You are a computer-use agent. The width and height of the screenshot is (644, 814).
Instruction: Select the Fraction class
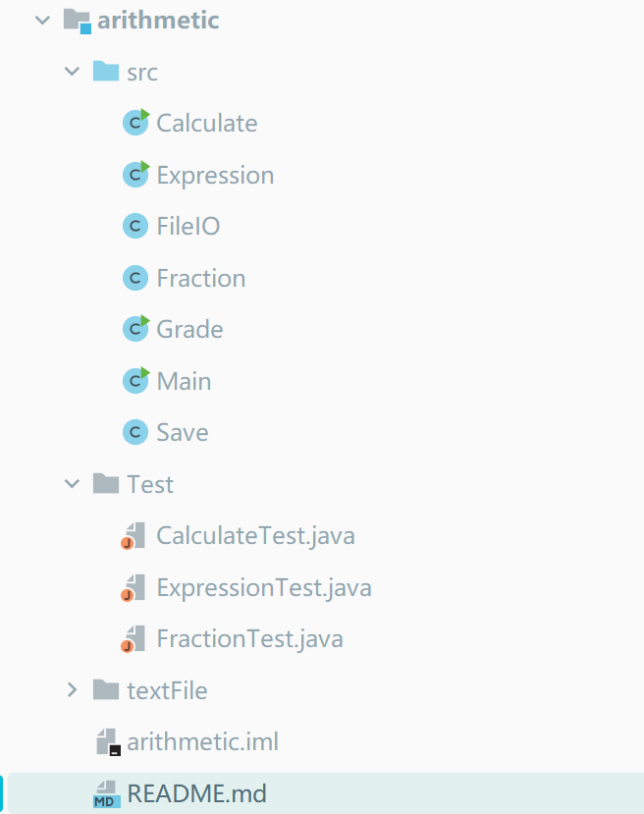click(200, 278)
